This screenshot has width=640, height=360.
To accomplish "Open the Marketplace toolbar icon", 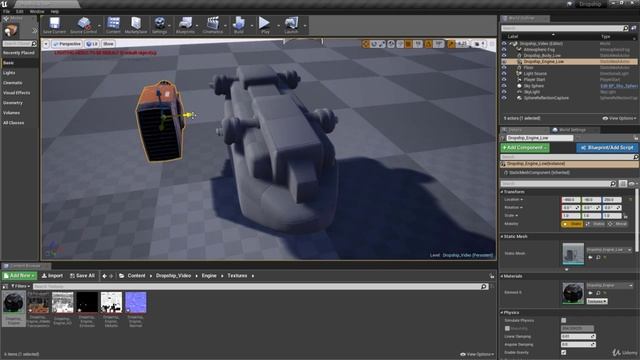I will (136, 25).
